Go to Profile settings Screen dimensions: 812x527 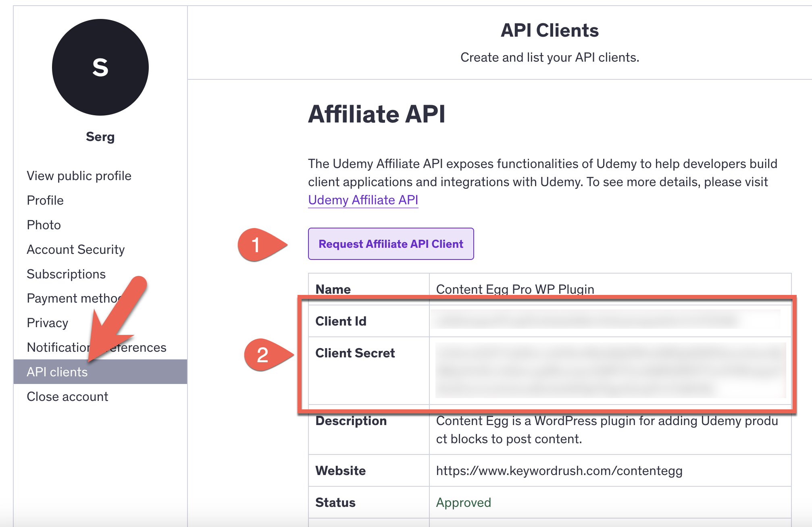pyautogui.click(x=45, y=201)
